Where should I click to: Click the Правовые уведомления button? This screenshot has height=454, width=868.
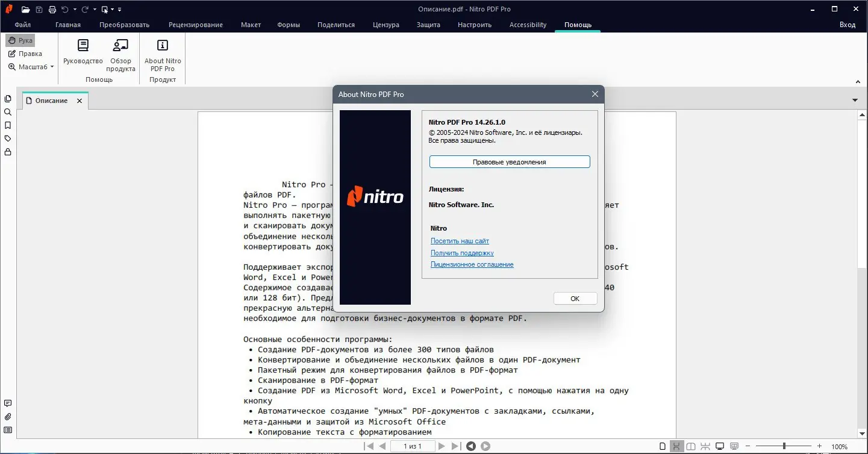click(510, 162)
